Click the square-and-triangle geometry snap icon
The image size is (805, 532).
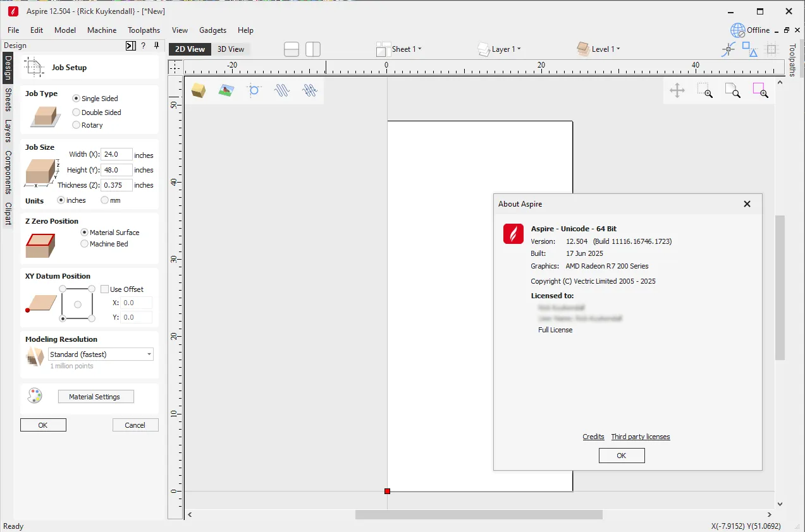pyautogui.click(x=749, y=49)
